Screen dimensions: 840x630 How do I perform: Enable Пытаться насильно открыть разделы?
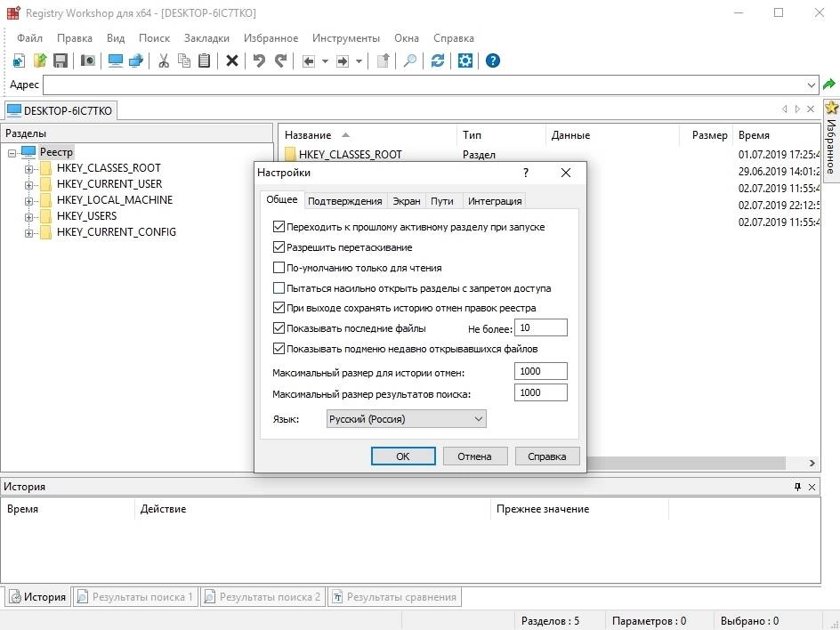[x=279, y=287]
